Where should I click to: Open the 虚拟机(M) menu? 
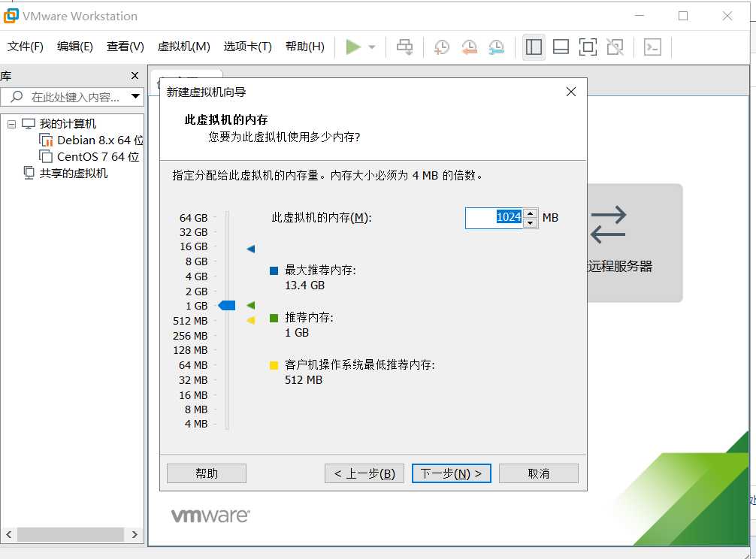click(x=183, y=47)
